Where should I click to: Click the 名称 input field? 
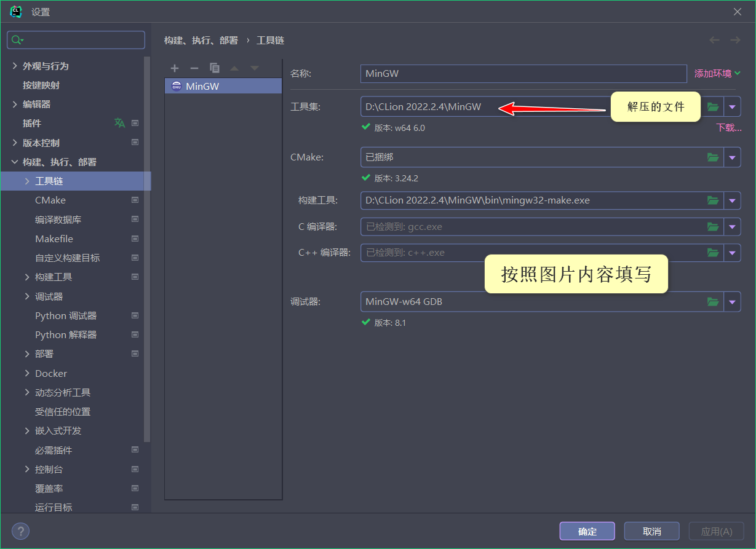(x=523, y=74)
